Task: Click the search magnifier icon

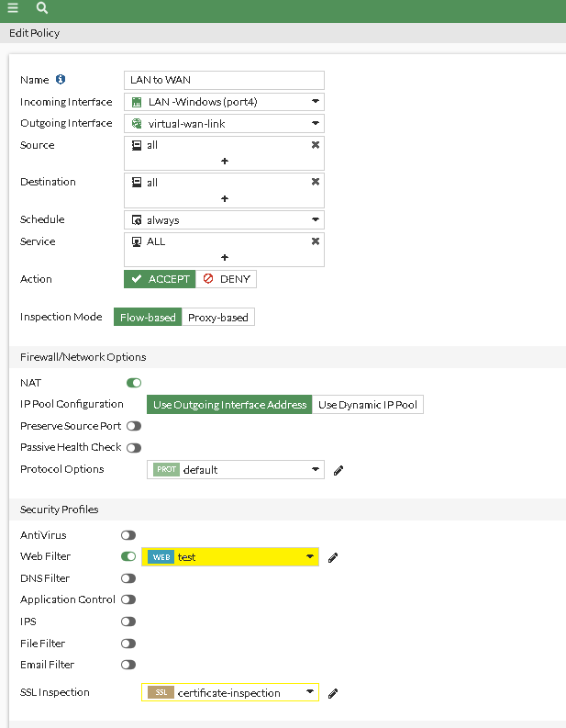Action: tap(42, 8)
